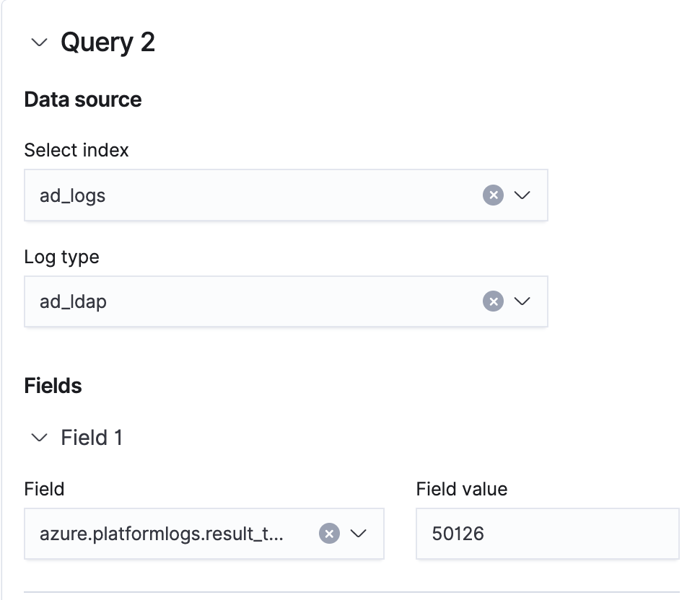Click the Query 2 heading text
This screenshot has width=700, height=600.
(x=108, y=43)
